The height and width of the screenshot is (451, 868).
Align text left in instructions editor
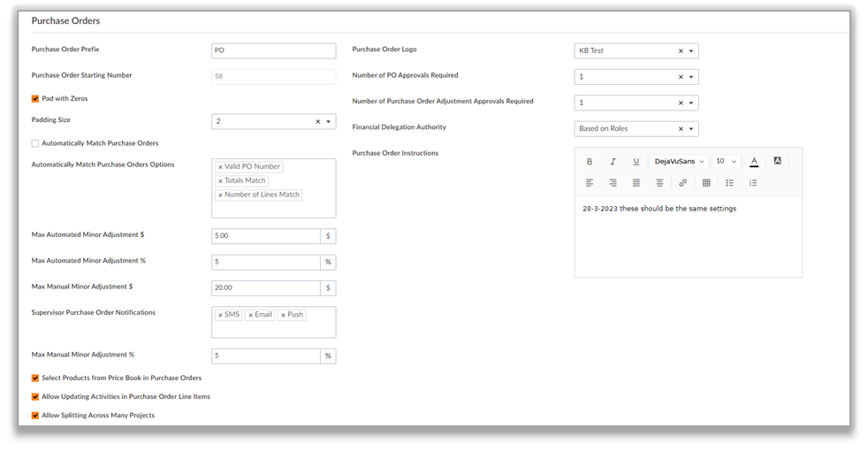pyautogui.click(x=590, y=183)
